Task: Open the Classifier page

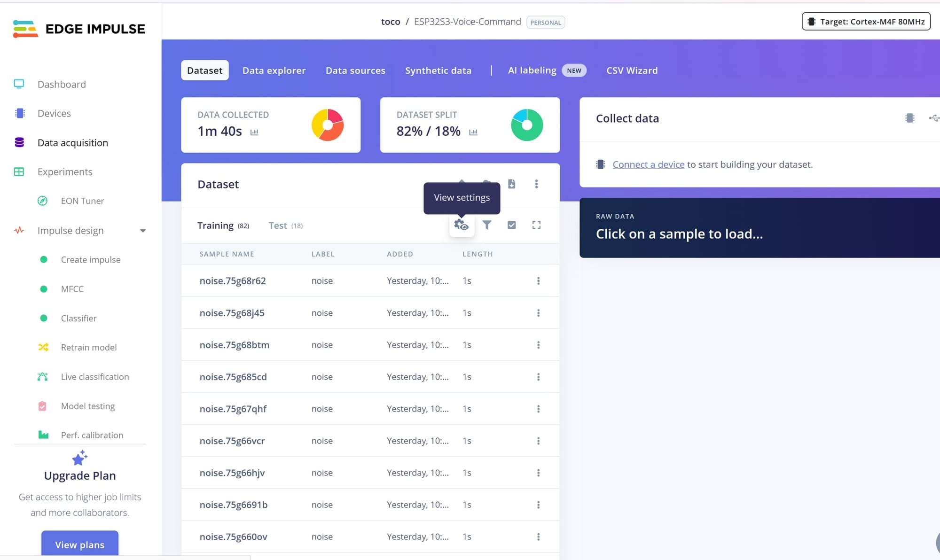Action: 78,319
